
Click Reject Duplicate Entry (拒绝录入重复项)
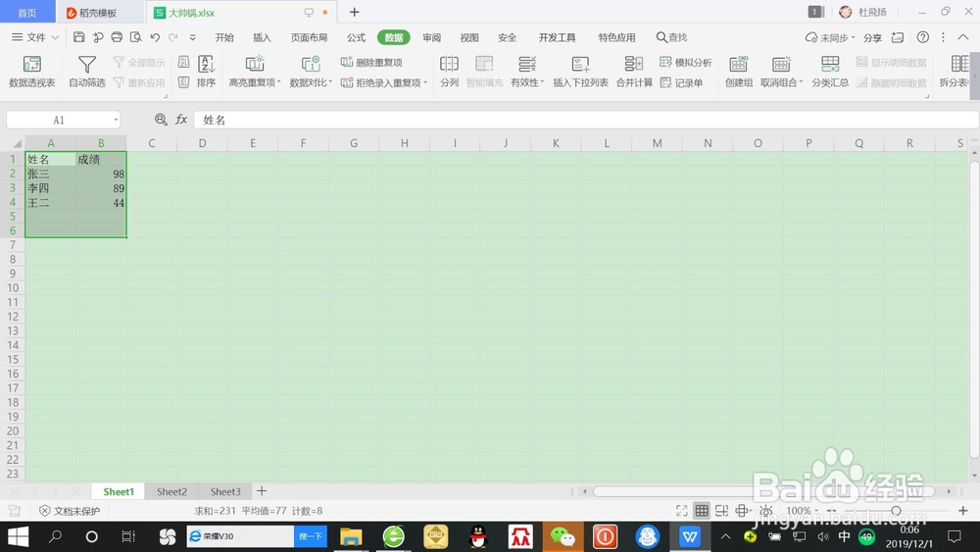[384, 82]
